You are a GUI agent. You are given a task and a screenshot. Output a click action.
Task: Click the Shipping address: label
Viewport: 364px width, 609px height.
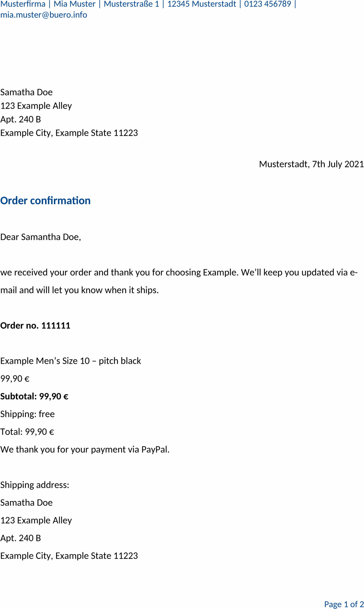point(34,485)
